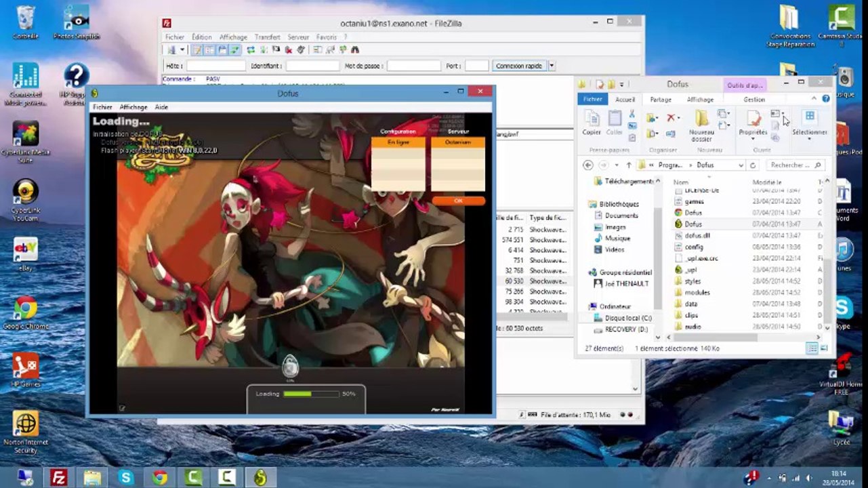Open Édition menu in FileZilla
This screenshot has height=488, width=868.
pos(201,37)
